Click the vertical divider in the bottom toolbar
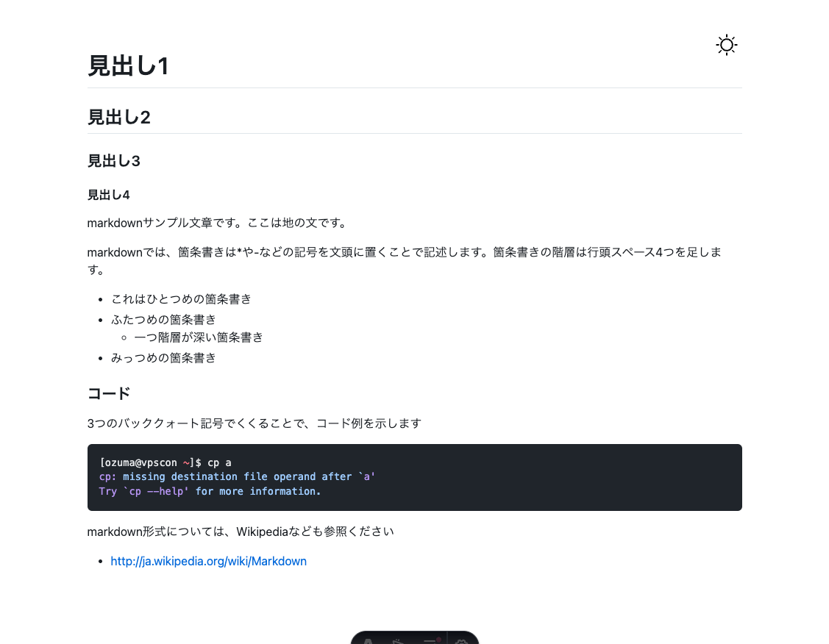This screenshot has height=644, width=829. click(x=447, y=640)
